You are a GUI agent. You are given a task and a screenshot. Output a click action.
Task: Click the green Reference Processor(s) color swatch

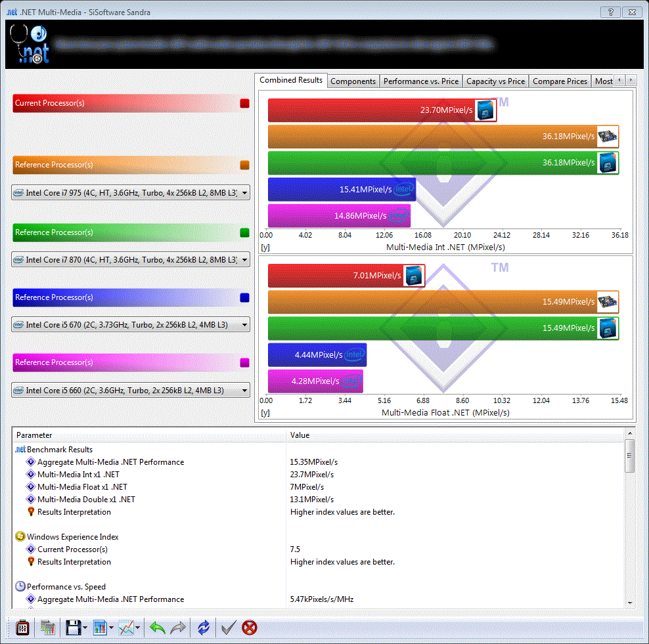tap(244, 232)
